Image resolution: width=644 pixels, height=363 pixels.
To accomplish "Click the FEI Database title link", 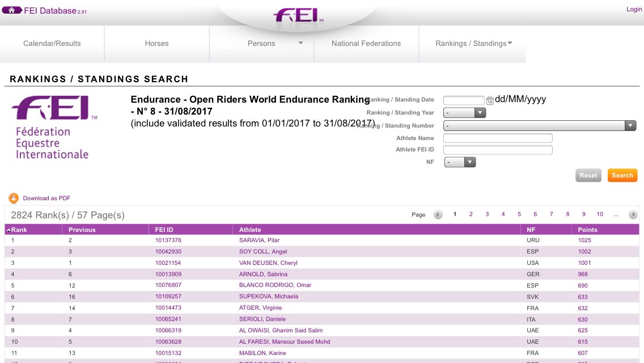I will point(50,11).
